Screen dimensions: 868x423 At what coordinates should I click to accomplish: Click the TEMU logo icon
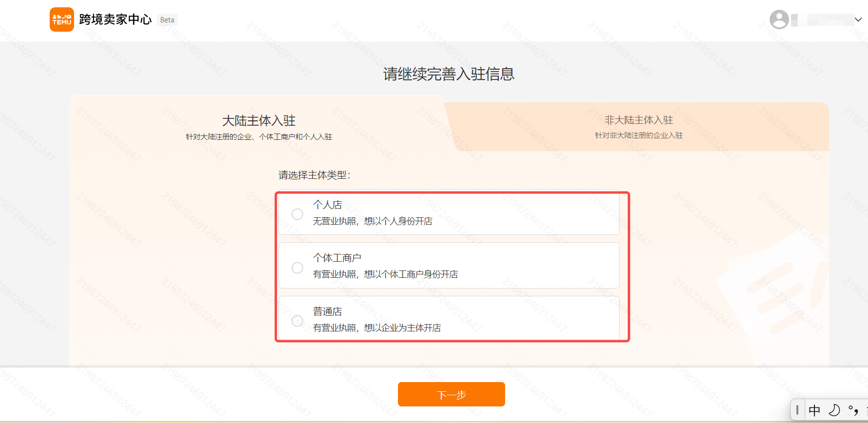tap(61, 19)
